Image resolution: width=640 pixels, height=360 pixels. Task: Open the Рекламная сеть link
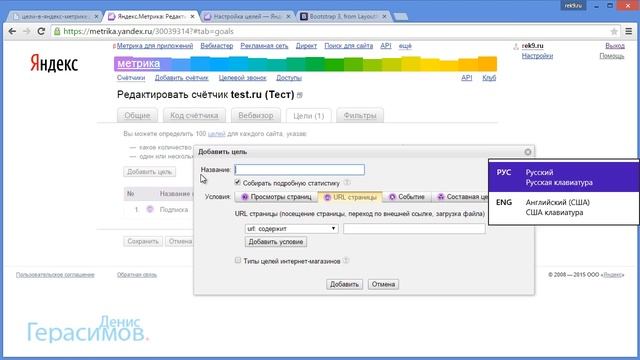tap(264, 46)
